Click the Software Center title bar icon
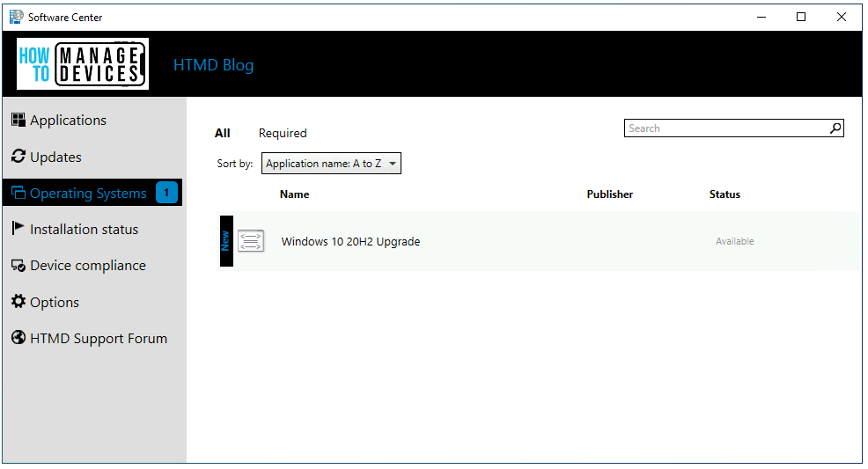Screen dimensions: 868x469 17,17
